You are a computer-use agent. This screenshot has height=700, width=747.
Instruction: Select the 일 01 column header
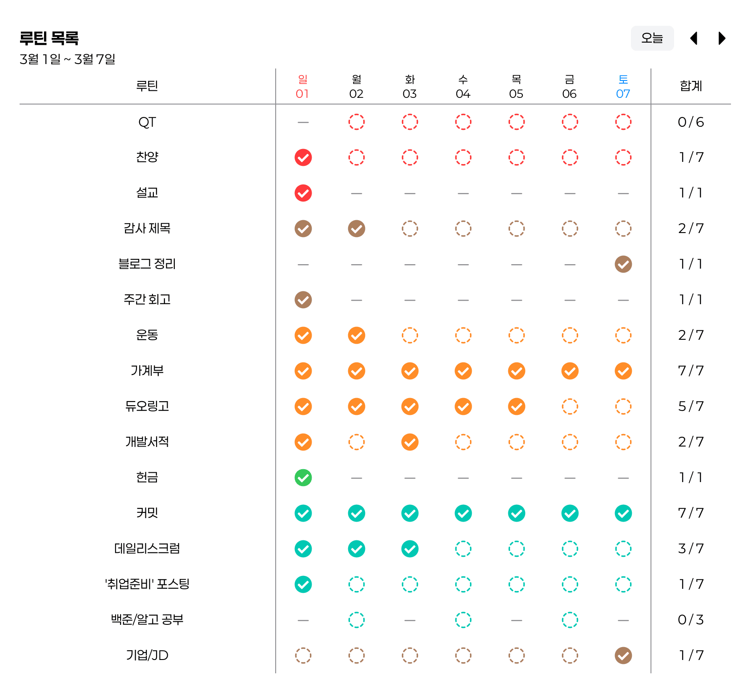pos(303,87)
